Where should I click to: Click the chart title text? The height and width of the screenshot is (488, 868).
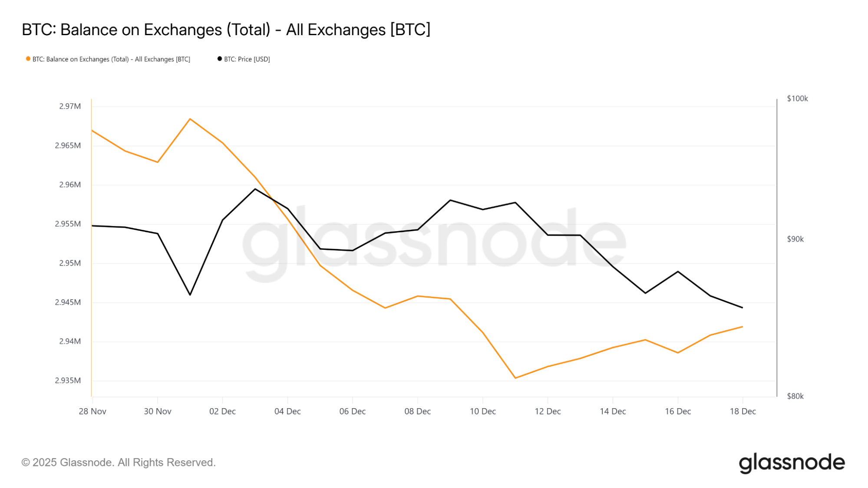click(x=226, y=29)
